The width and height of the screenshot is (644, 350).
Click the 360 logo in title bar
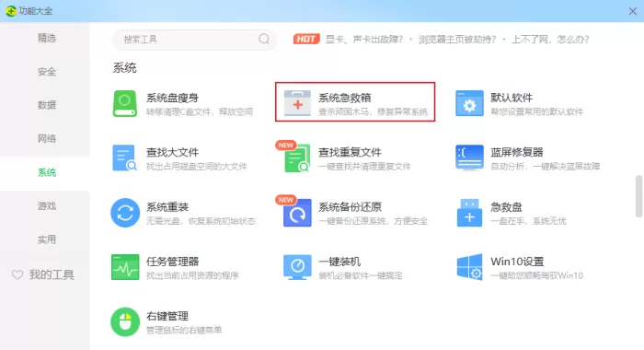[x=11, y=11]
